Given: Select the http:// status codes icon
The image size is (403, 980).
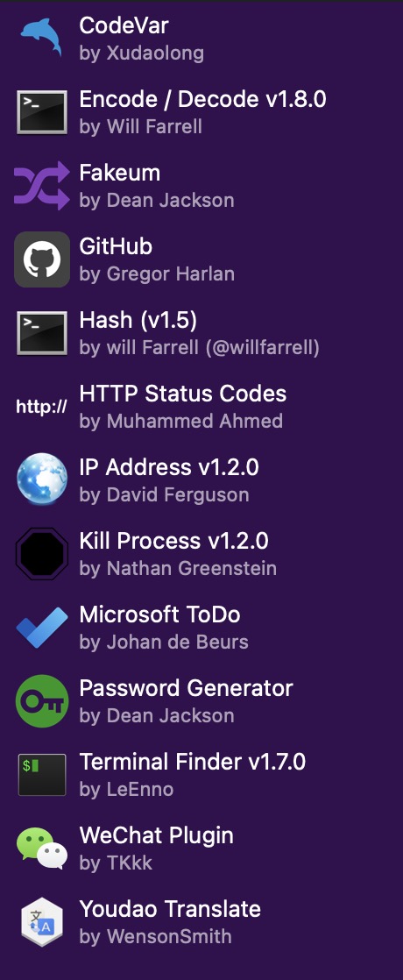Looking at the screenshot, I should pyautogui.click(x=42, y=407).
